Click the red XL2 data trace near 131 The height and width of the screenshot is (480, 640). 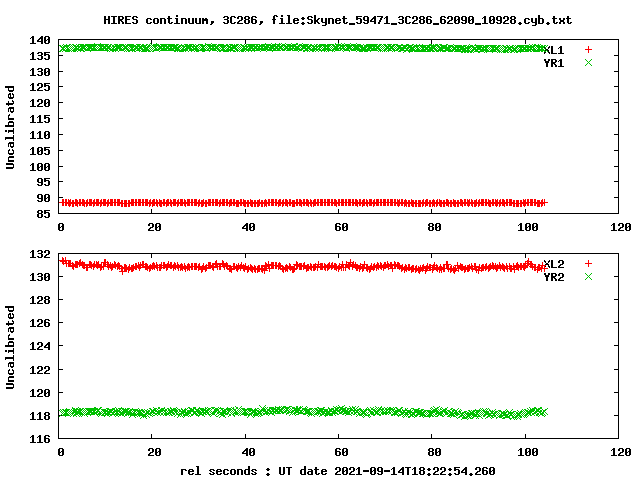click(303, 267)
